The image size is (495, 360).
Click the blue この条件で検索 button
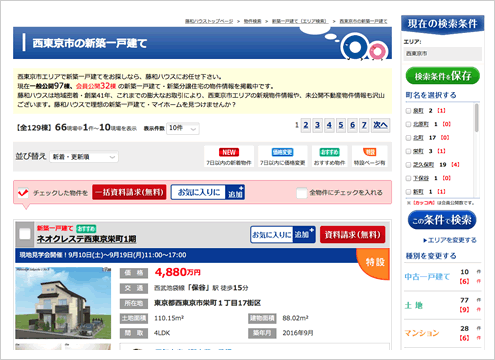[442, 220]
